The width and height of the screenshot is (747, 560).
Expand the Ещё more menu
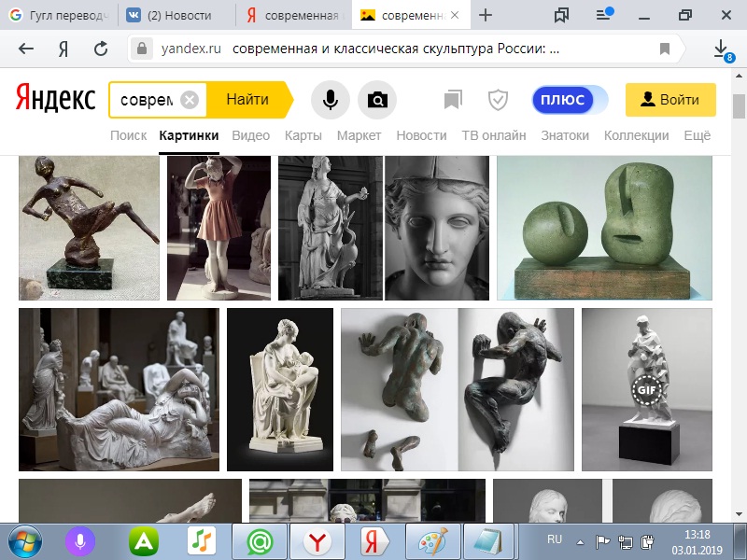(697, 135)
